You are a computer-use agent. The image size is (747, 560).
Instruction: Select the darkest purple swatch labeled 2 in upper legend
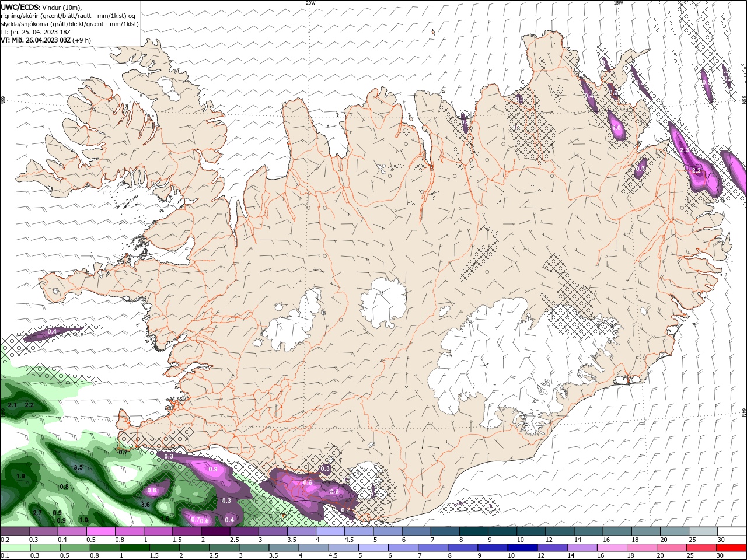(x=215, y=531)
